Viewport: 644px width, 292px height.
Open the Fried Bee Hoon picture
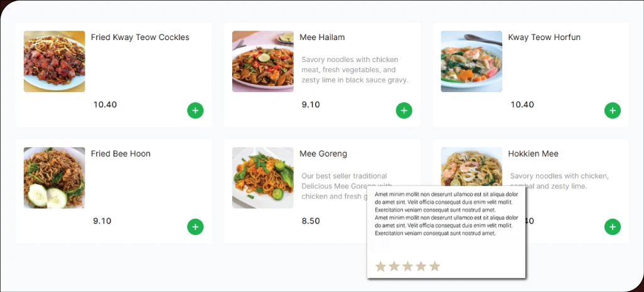[55, 178]
